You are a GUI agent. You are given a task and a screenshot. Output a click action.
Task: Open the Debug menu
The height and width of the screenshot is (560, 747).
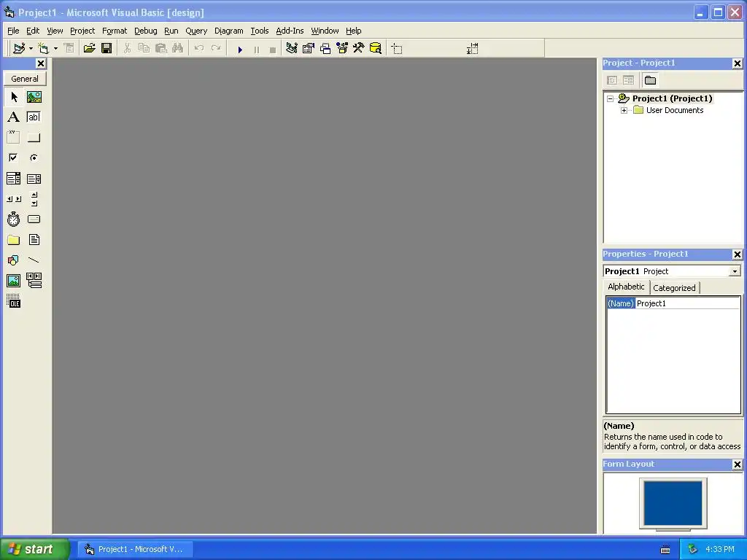click(146, 31)
